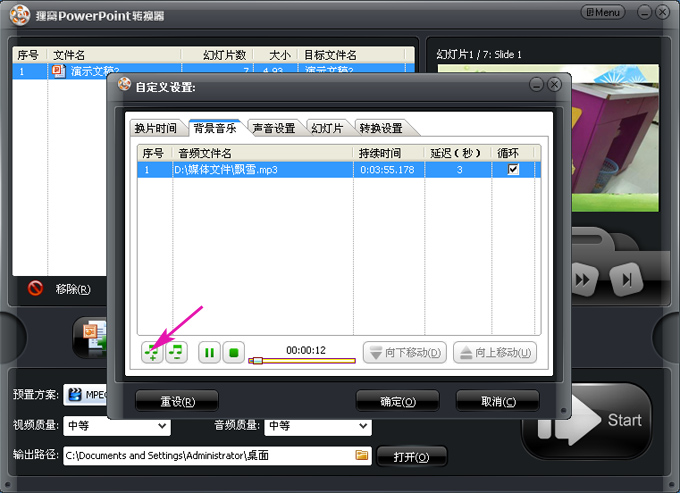Click the 幻灯片数 column header
The image size is (680, 493).
(217, 55)
